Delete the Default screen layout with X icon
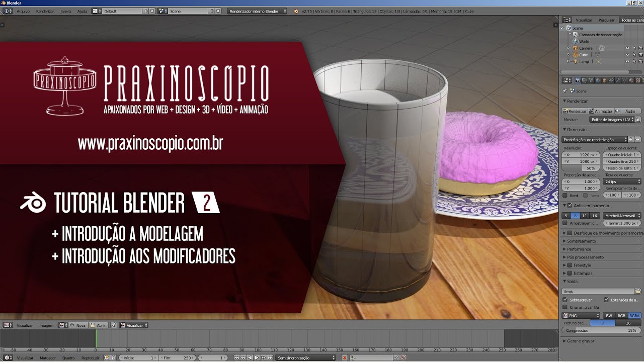 point(152,11)
